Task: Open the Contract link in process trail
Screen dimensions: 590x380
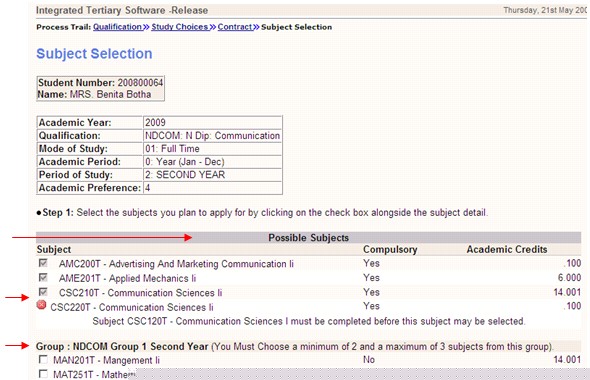Action: coord(235,27)
